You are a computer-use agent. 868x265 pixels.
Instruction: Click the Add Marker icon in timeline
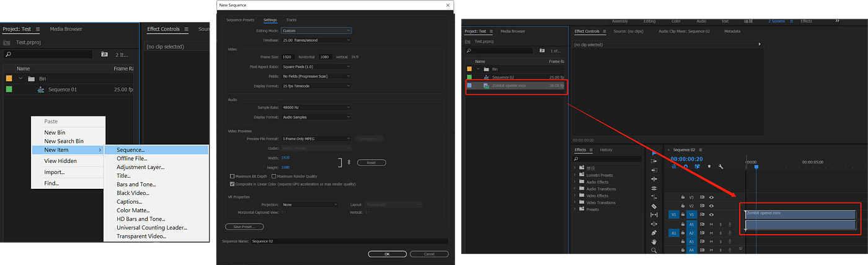point(709,167)
